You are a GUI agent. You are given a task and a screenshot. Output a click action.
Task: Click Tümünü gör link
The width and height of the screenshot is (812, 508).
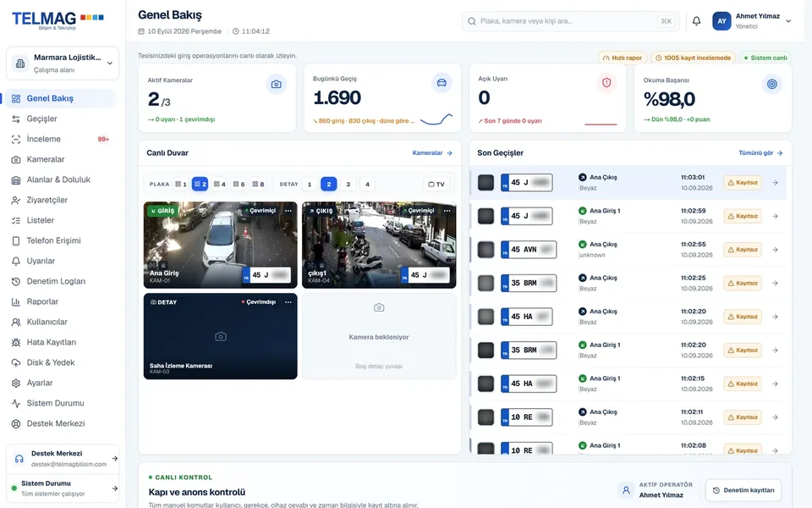pos(760,153)
